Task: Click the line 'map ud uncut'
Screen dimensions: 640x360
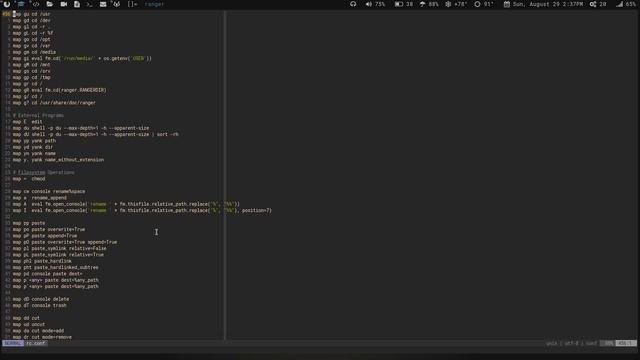Action: point(29,324)
